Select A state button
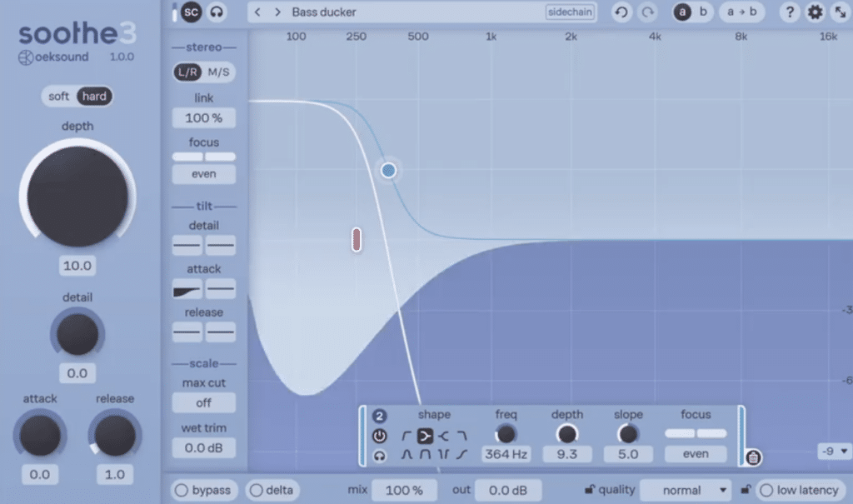The image size is (853, 504). [x=682, y=12]
